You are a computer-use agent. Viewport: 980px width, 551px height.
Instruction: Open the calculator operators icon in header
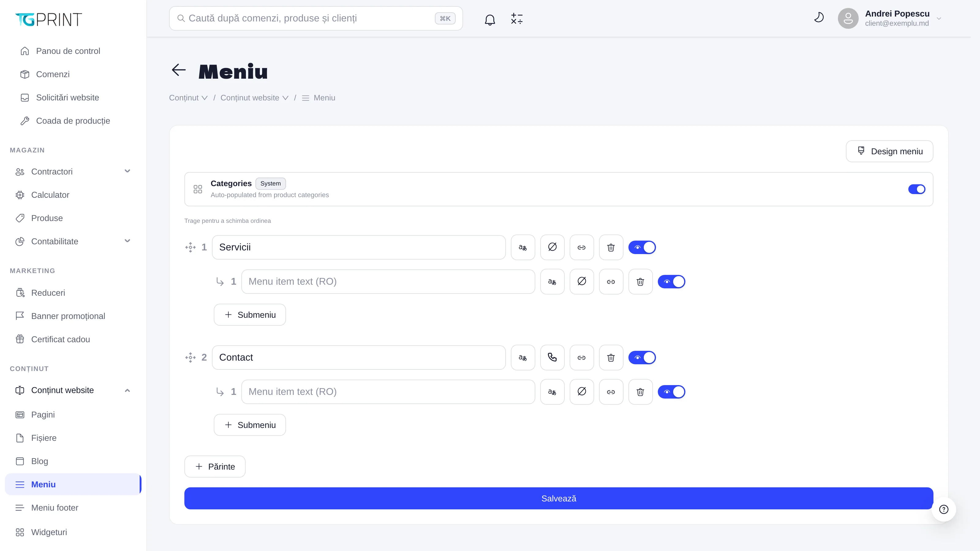tap(517, 19)
